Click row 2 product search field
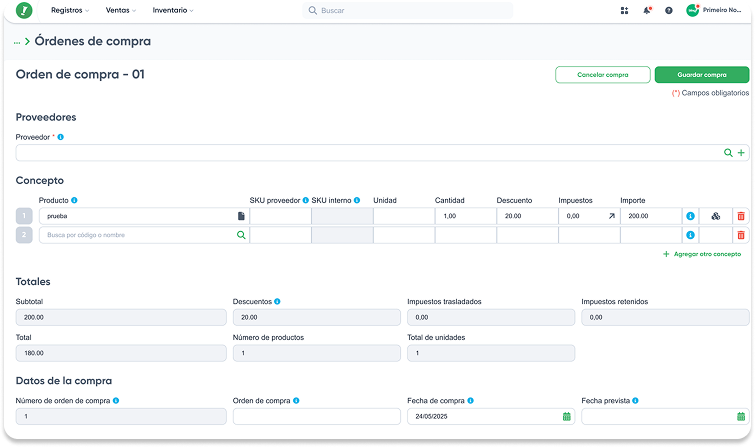 [144, 235]
